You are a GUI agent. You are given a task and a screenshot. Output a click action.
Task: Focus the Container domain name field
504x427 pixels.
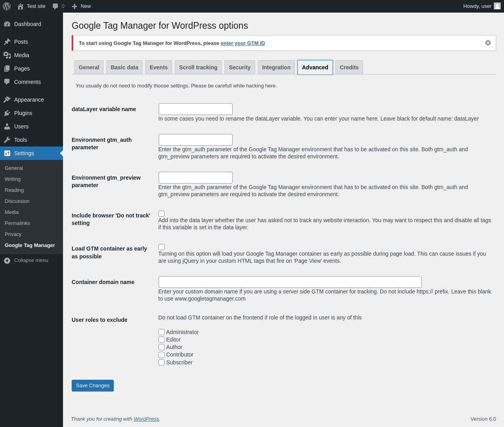[290, 282]
